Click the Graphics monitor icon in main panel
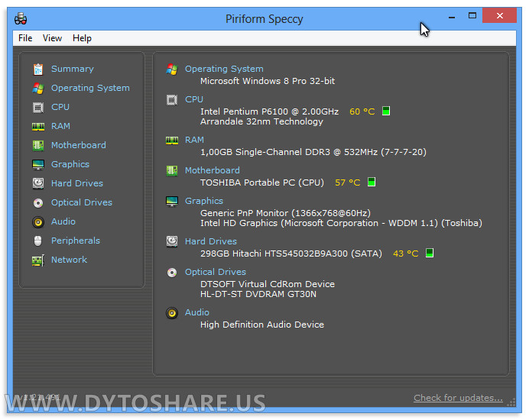529x420 pixels. [x=172, y=202]
